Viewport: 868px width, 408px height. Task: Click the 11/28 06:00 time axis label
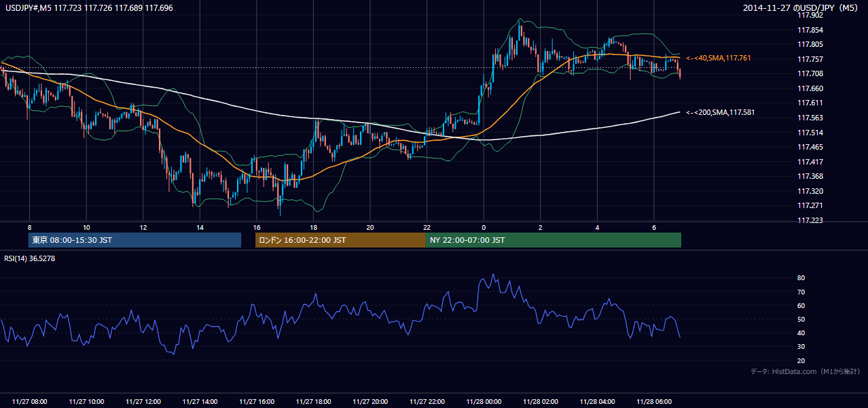[653, 402]
